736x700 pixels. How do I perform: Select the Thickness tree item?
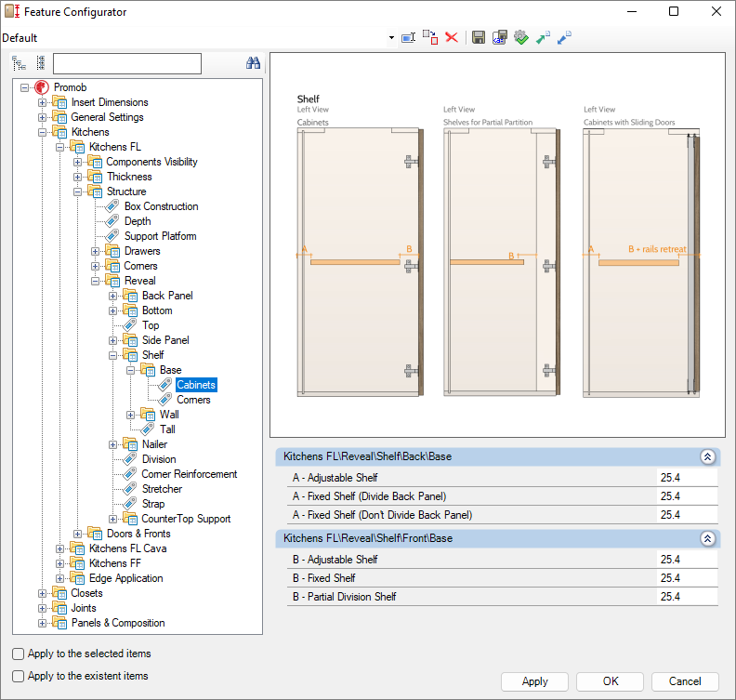coord(129,177)
